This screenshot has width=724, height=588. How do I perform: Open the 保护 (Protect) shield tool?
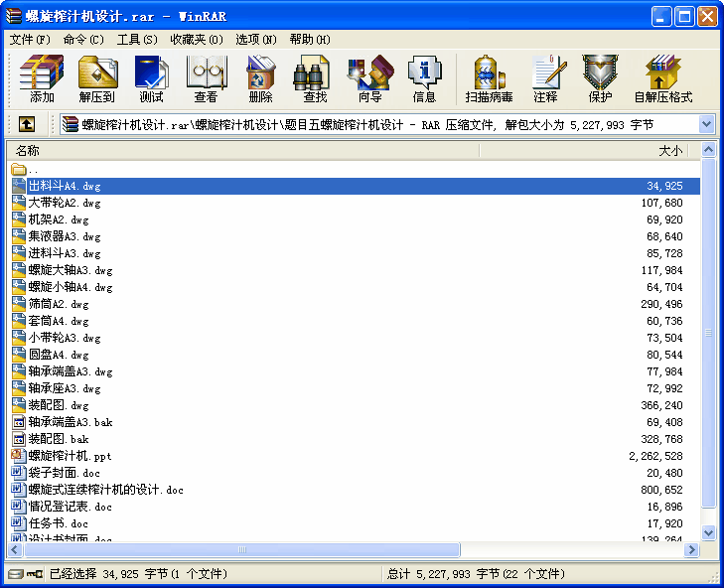600,78
